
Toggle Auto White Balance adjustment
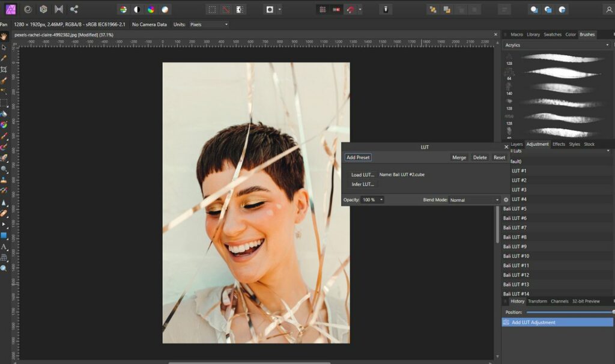tap(165, 9)
